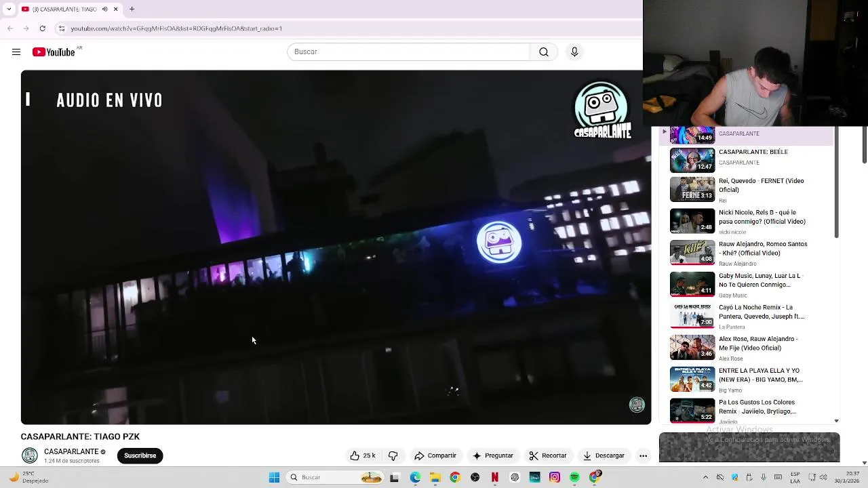The image size is (868, 488).
Task: Click the Preguntar button
Action: [x=493, y=455]
